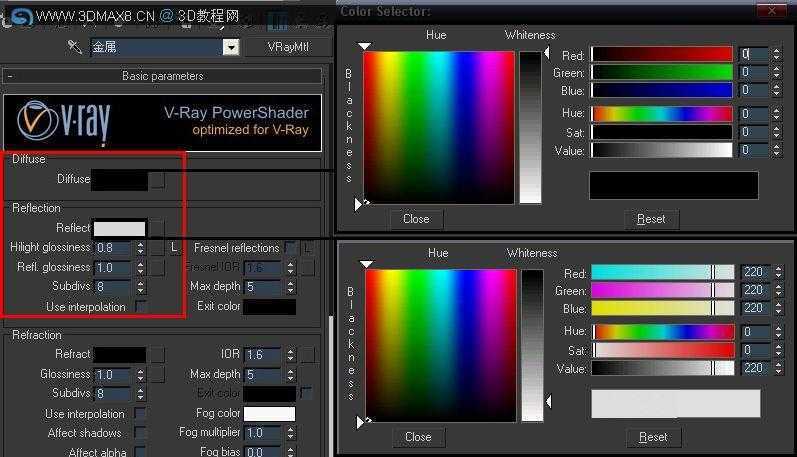Click the lower selector Red slider
The width and height of the screenshot is (797, 457).
663,272
